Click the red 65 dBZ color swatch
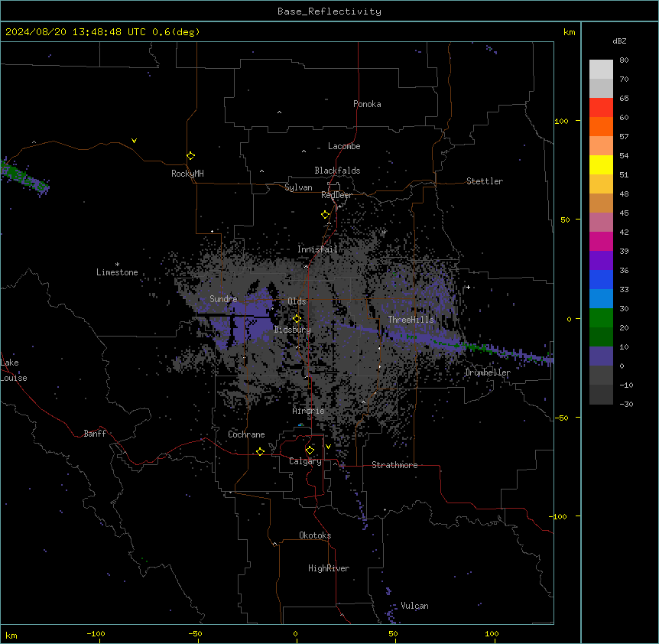 tap(601, 107)
